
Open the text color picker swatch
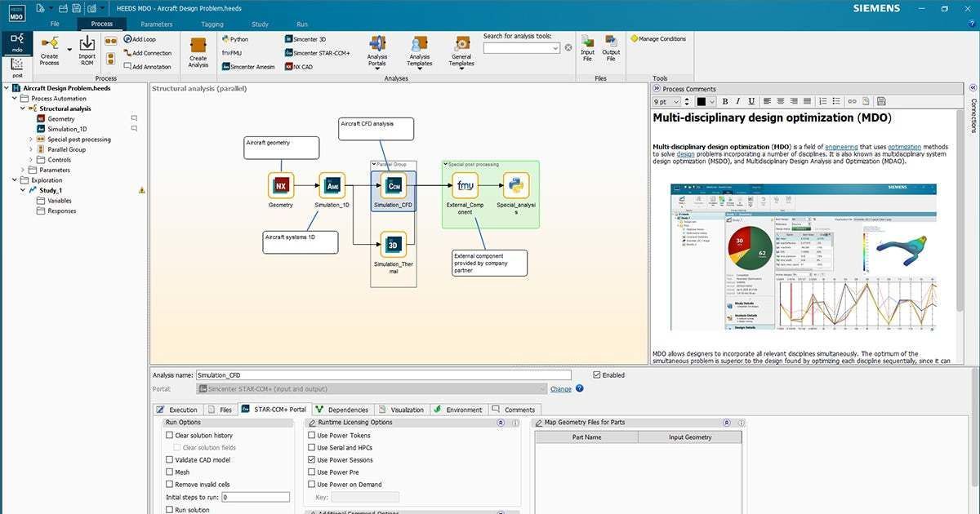[x=702, y=102]
